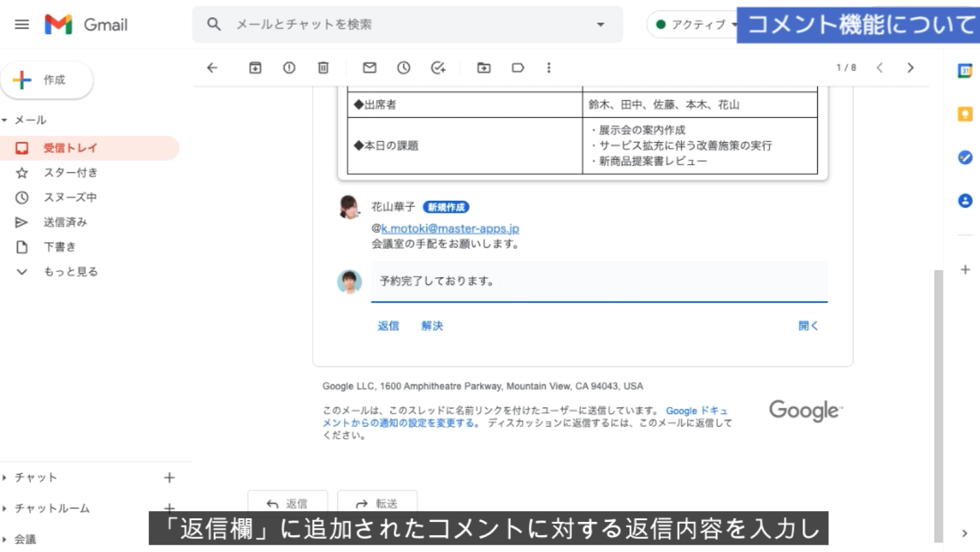Add message to Tasks
980x552 pixels.
(438, 67)
